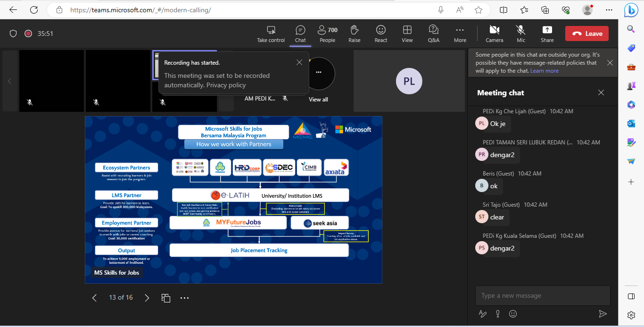Dismiss the Recording has started notification
The width and height of the screenshot is (644, 327).
pyautogui.click(x=299, y=62)
